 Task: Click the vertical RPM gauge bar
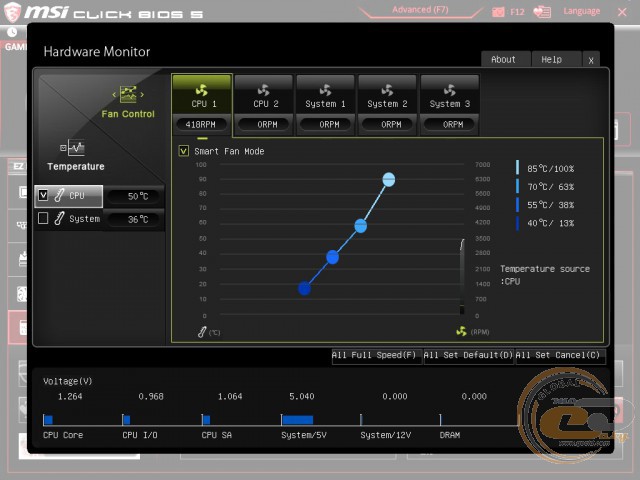[462, 277]
